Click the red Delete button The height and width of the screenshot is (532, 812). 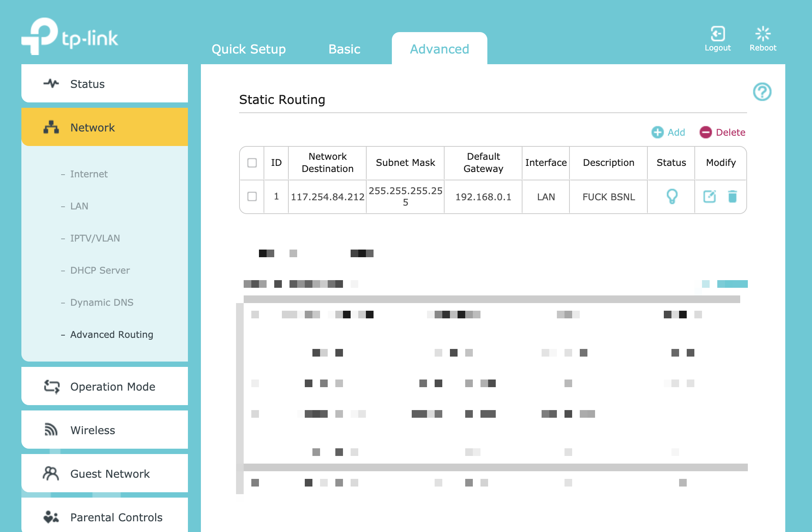(x=722, y=132)
